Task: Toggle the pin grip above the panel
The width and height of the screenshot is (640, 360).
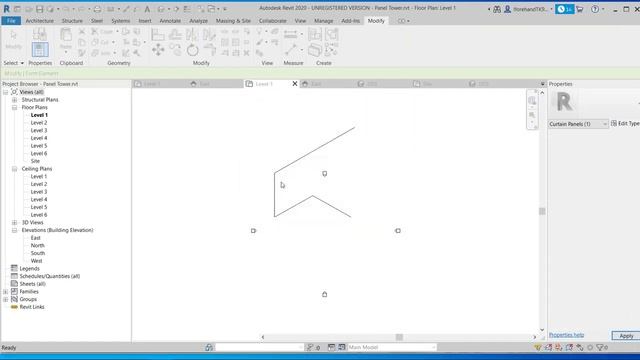Action: tap(324, 173)
